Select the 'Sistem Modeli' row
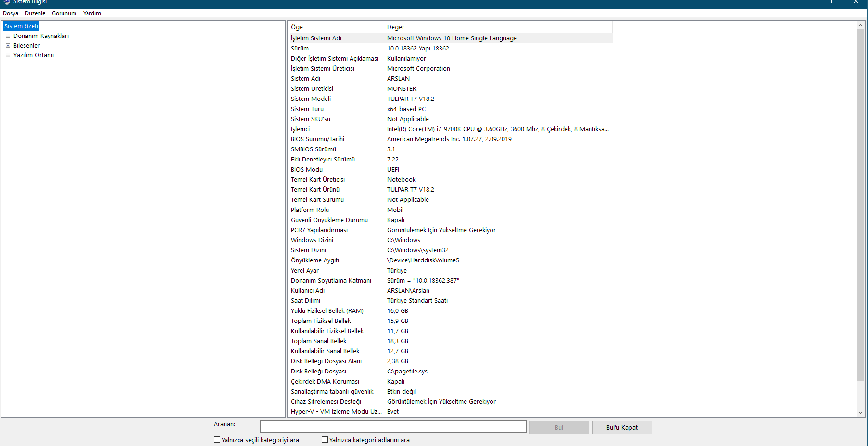 coord(450,99)
